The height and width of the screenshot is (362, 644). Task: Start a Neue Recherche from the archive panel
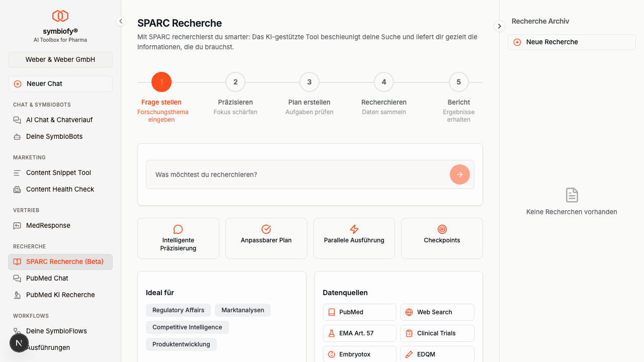point(571,42)
